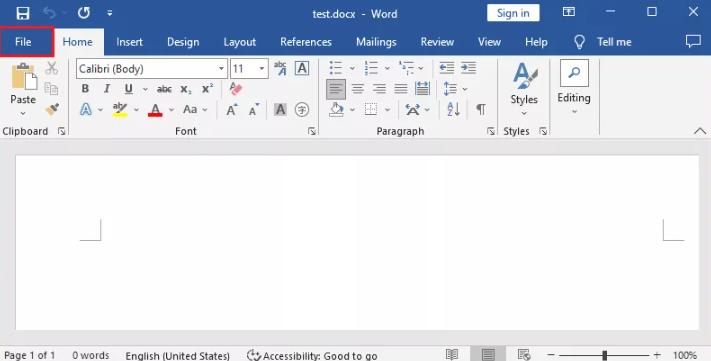Open the Mailings tab
The width and height of the screenshot is (711, 361).
coord(376,42)
